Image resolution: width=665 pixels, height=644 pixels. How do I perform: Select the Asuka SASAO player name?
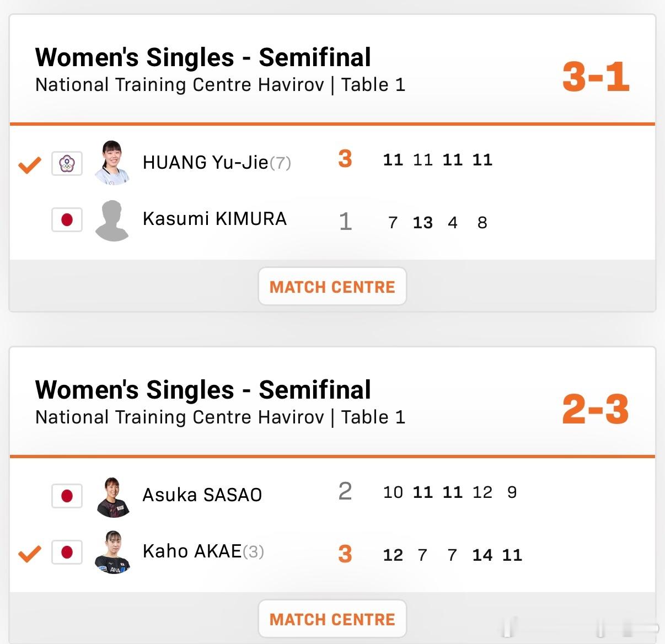202,495
